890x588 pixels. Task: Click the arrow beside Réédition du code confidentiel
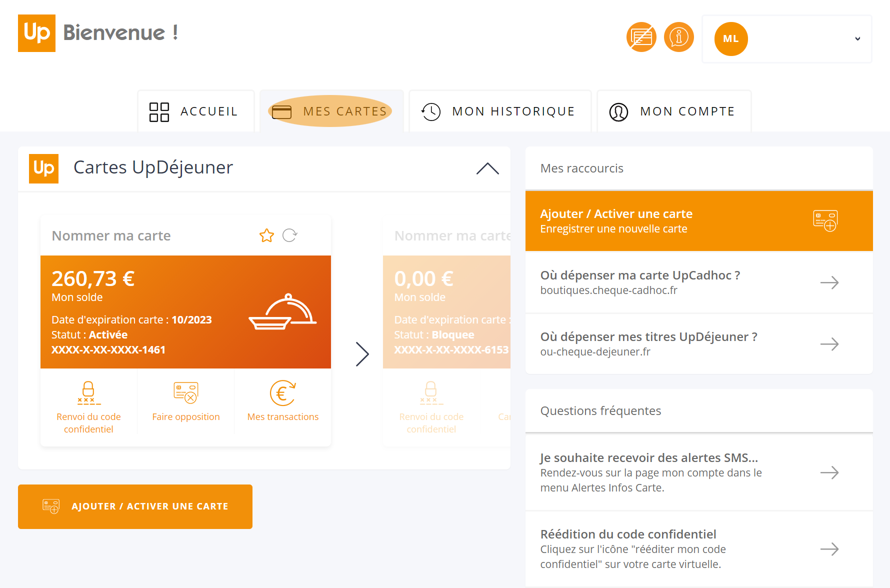(829, 549)
